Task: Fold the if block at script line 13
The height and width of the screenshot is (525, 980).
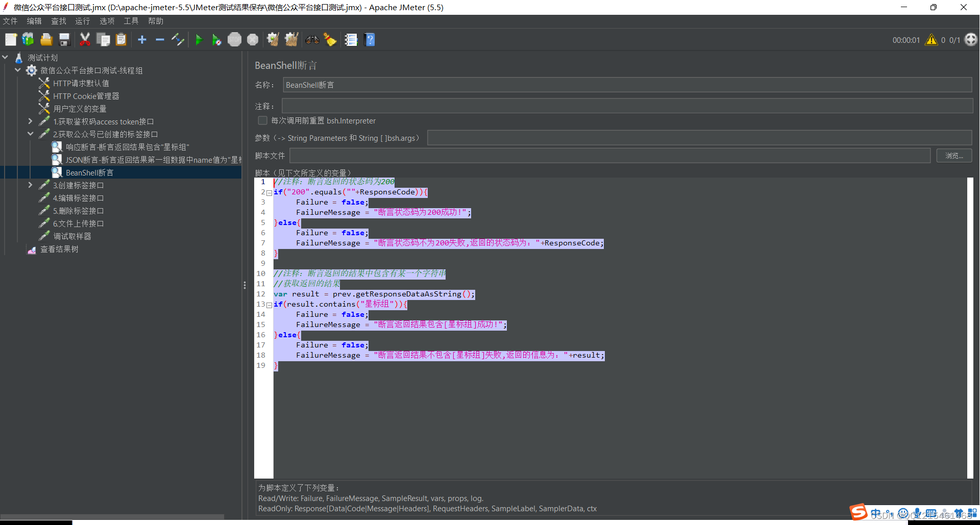Action: pyautogui.click(x=269, y=305)
